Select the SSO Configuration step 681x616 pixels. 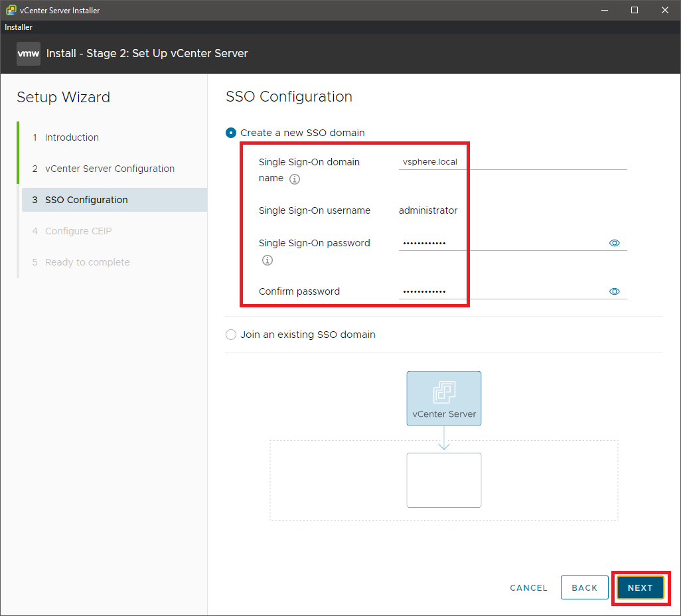86,200
